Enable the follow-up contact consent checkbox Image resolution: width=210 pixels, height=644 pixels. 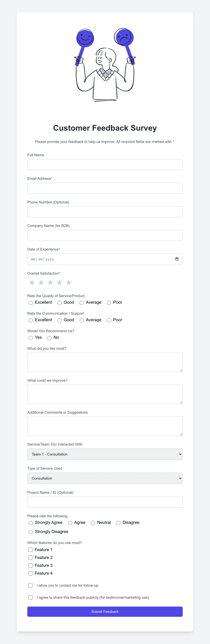(x=31, y=585)
